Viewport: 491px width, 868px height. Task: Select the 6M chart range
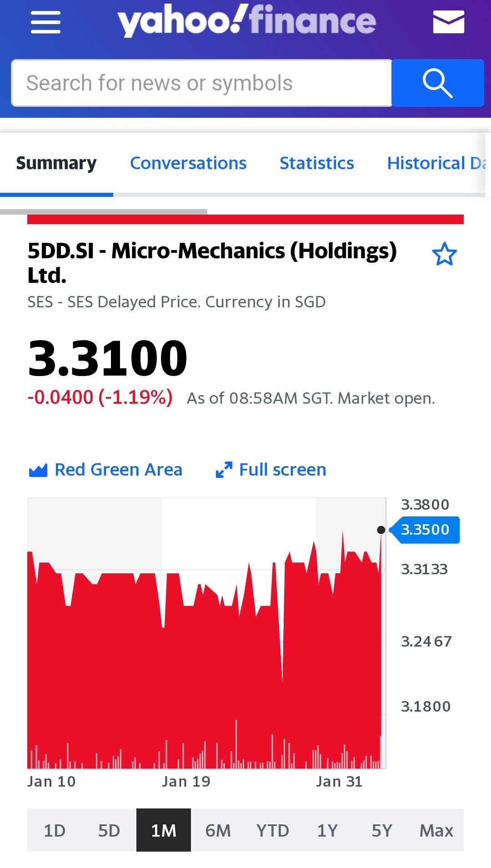coord(218,830)
